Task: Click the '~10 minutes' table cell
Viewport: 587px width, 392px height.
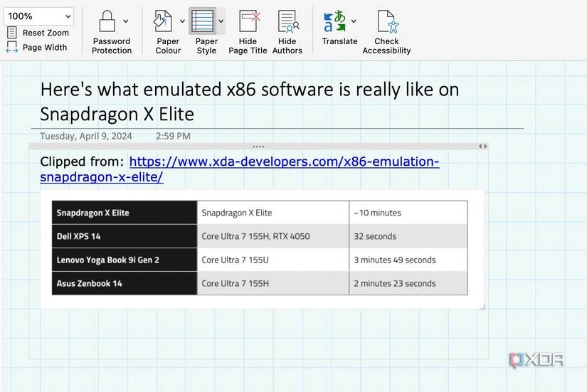Action: click(x=408, y=213)
